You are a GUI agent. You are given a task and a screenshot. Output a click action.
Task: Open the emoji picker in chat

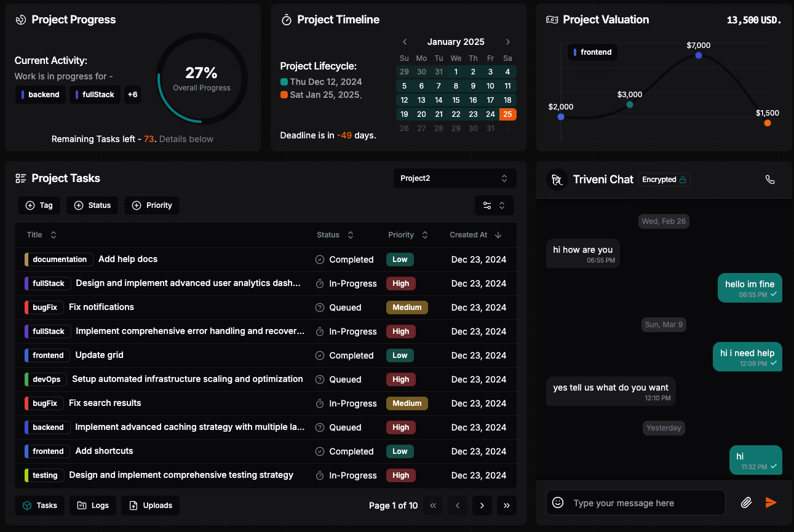tap(558, 502)
